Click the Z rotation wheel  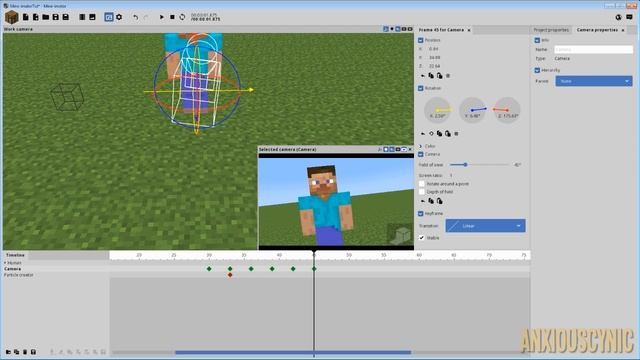tap(507, 110)
